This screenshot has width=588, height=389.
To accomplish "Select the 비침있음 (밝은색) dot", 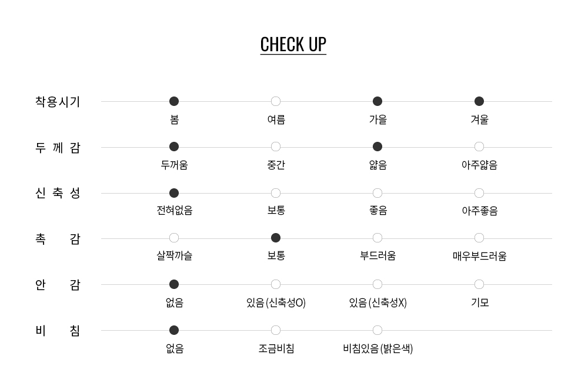I will [x=377, y=330].
